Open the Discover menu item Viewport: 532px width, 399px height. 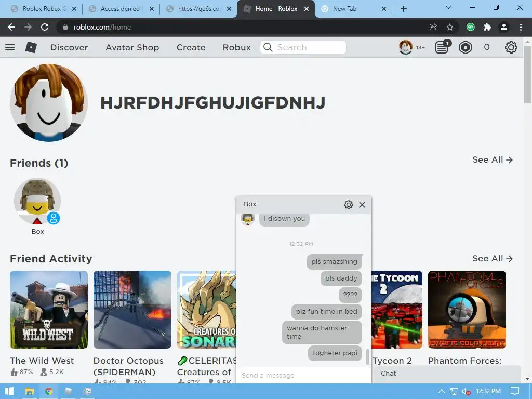[x=69, y=47]
